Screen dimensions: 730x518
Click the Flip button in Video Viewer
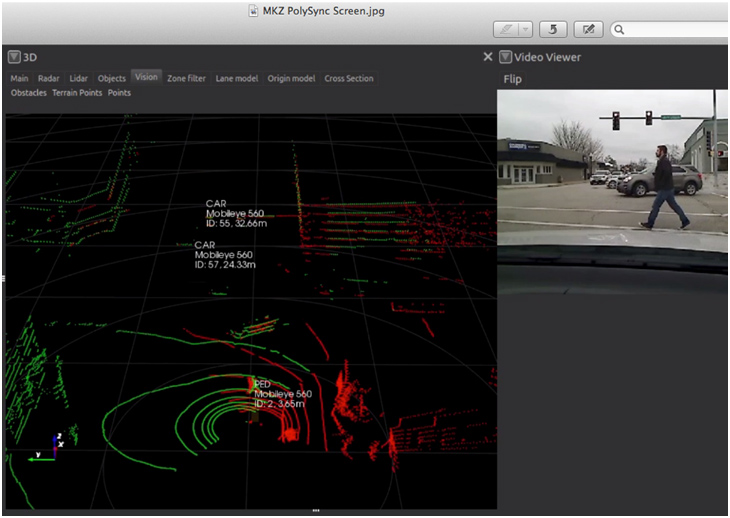512,79
